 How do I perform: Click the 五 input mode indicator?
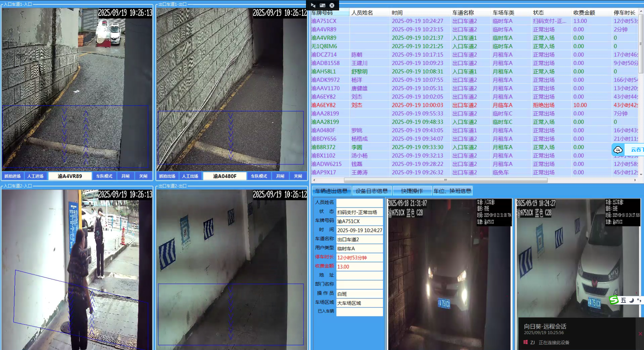[x=623, y=300]
